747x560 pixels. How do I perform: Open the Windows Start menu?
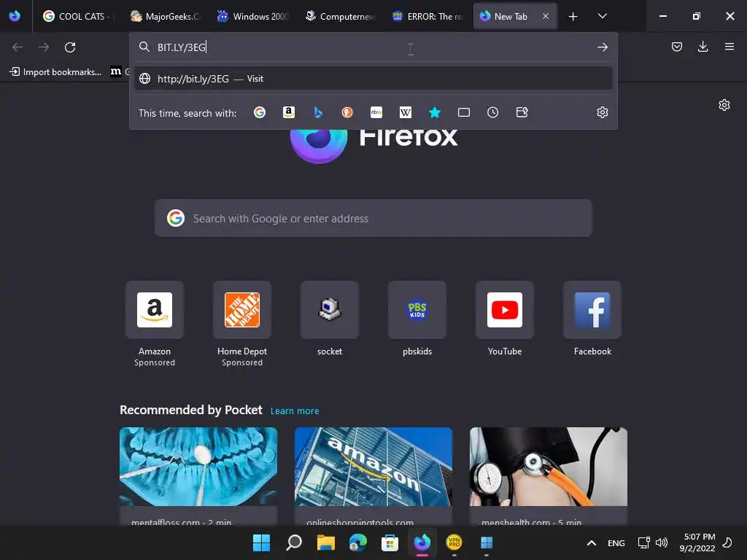click(x=261, y=542)
